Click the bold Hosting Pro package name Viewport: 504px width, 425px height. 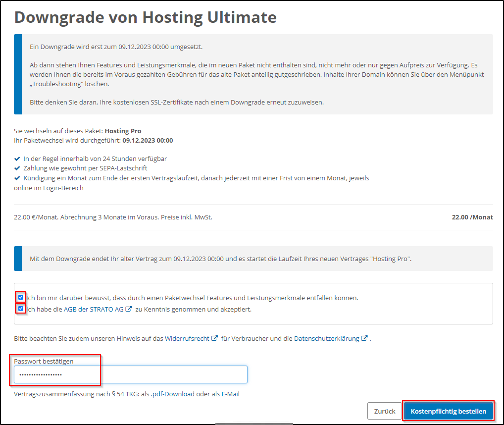click(x=123, y=131)
